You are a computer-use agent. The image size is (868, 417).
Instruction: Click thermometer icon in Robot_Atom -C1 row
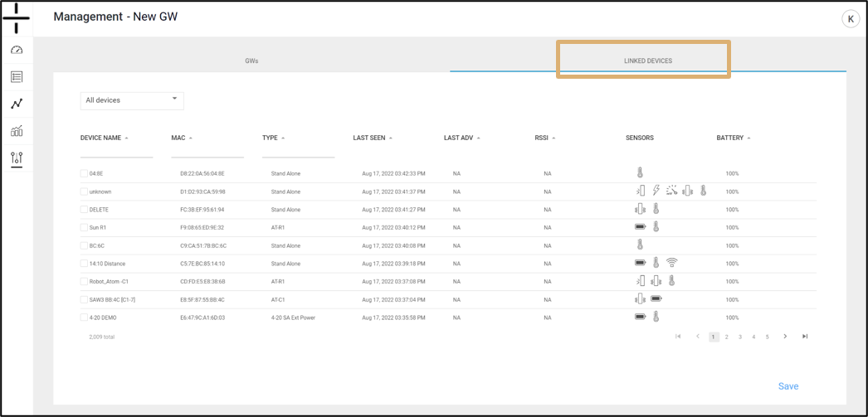click(x=671, y=280)
